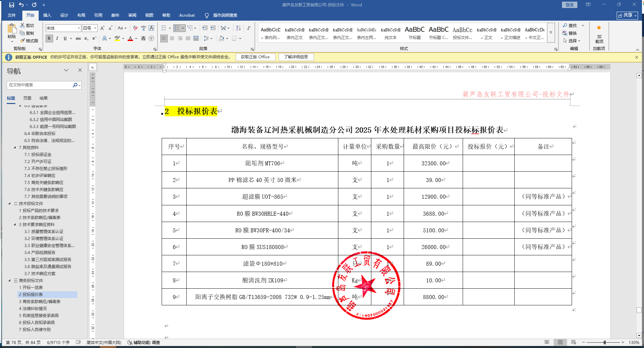Open the 文件 menu tab

click(12, 15)
